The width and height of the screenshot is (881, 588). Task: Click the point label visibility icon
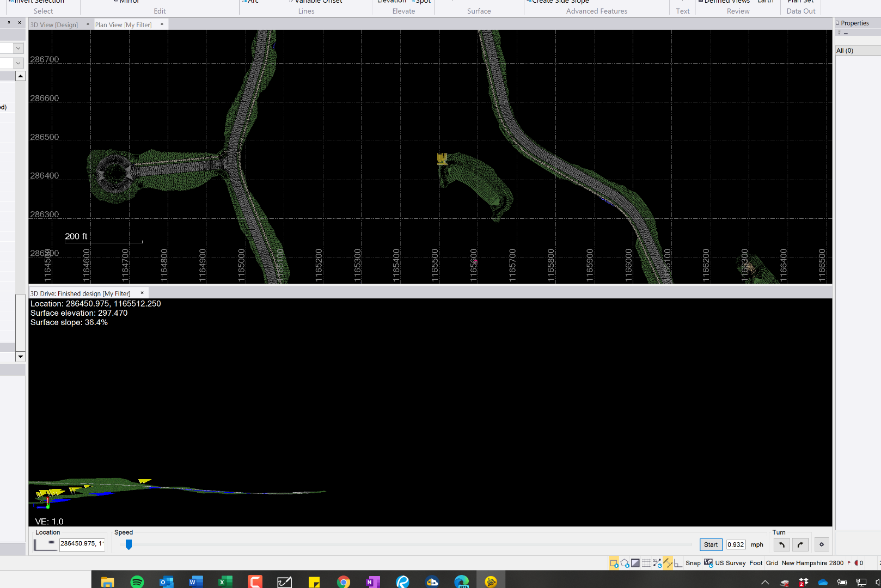pos(657,563)
